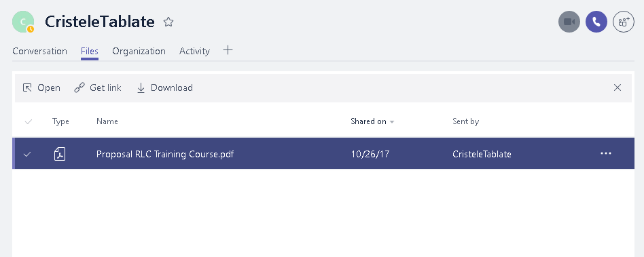Screen dimensions: 644x257
Task: Click Get link for selected file
Action: (98, 87)
